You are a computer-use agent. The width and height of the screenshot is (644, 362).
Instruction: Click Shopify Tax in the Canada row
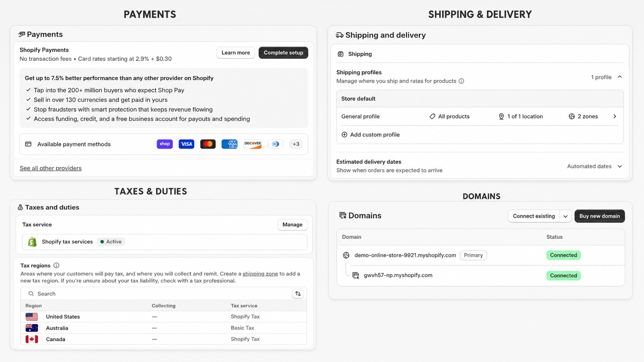(245, 339)
